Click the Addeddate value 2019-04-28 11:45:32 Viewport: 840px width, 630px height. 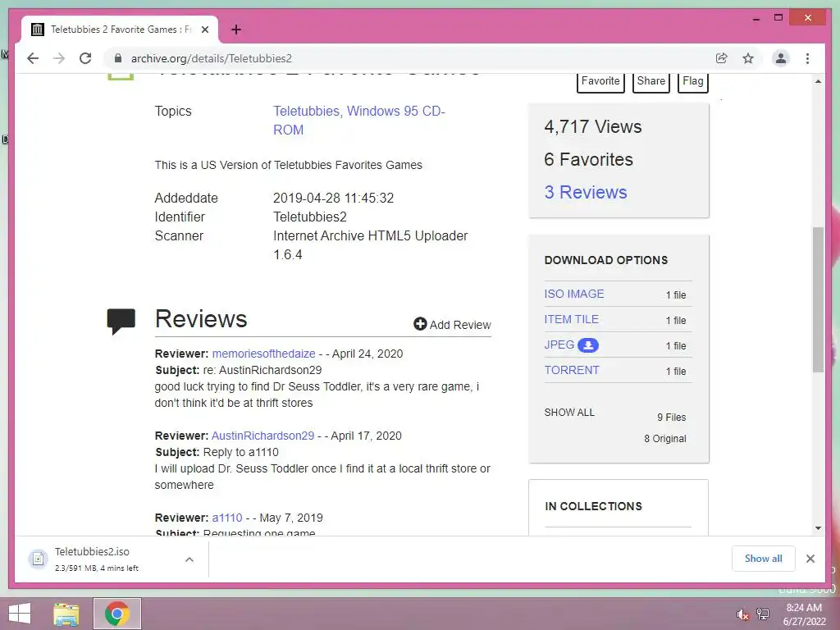pyautogui.click(x=333, y=199)
